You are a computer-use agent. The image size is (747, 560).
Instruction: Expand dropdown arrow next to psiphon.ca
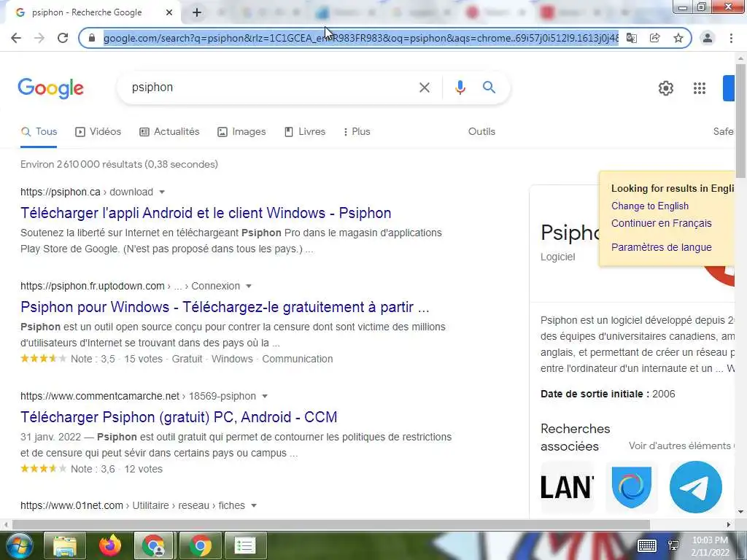162,192
